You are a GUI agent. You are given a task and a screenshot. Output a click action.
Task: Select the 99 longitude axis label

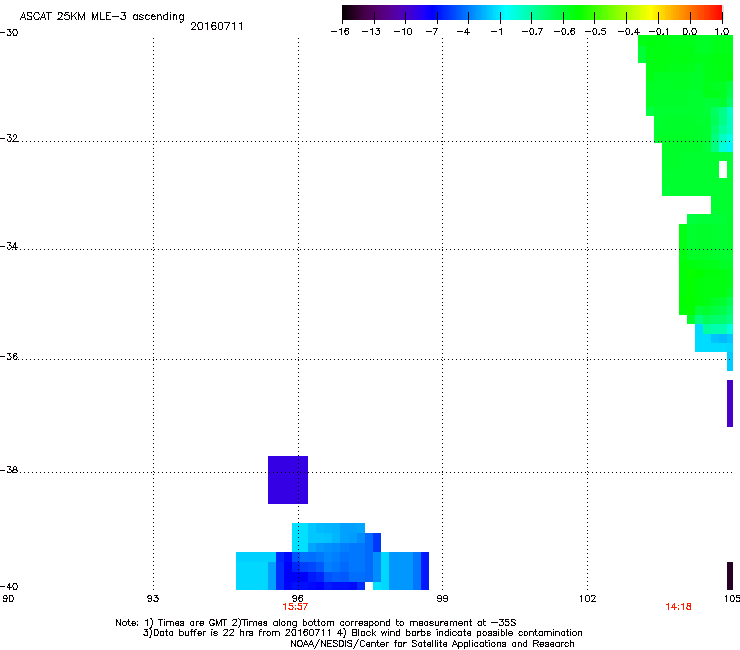click(x=442, y=599)
